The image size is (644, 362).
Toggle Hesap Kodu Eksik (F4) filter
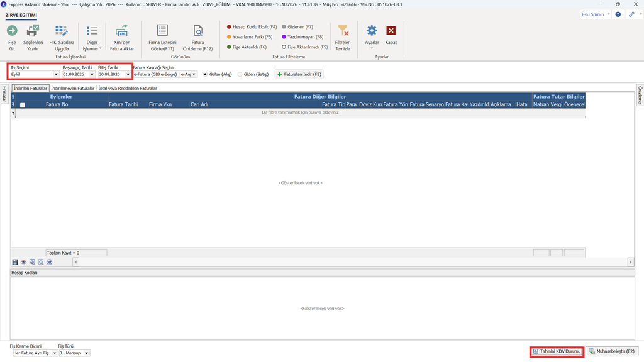click(x=252, y=26)
